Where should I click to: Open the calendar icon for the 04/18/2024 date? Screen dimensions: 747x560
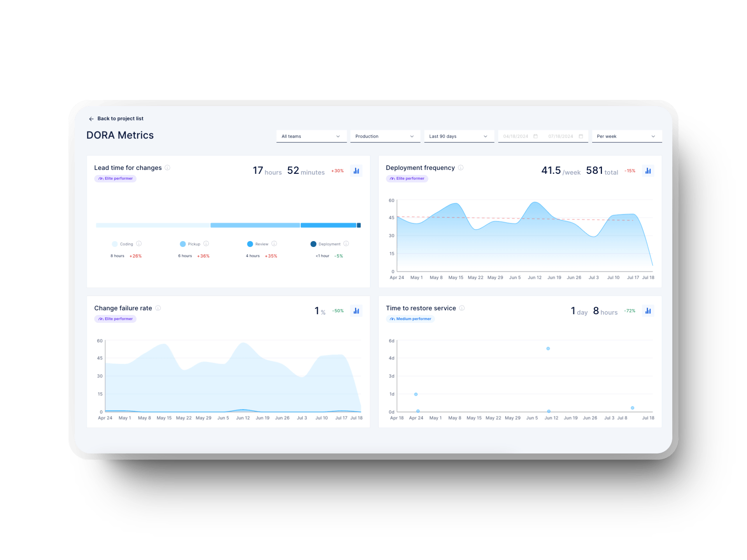pyautogui.click(x=536, y=136)
